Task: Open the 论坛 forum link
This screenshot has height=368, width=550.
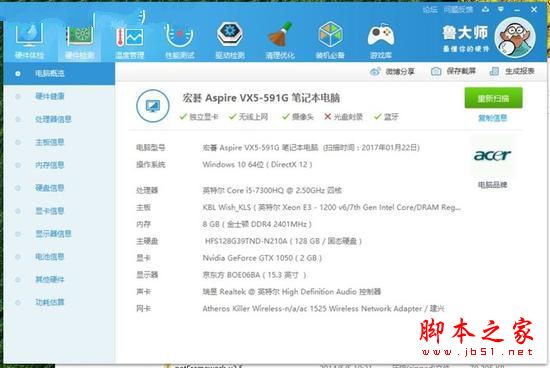Action: point(430,9)
